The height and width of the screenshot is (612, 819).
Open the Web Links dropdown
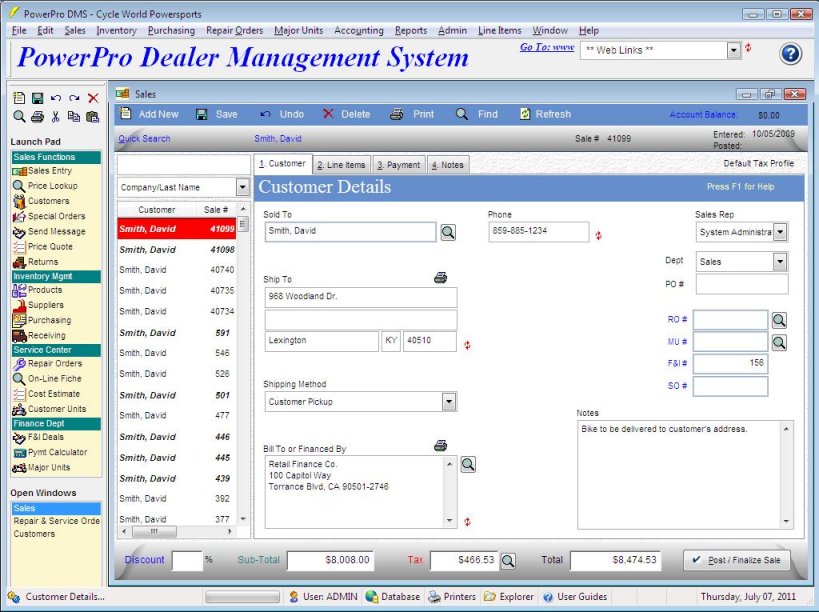point(731,48)
